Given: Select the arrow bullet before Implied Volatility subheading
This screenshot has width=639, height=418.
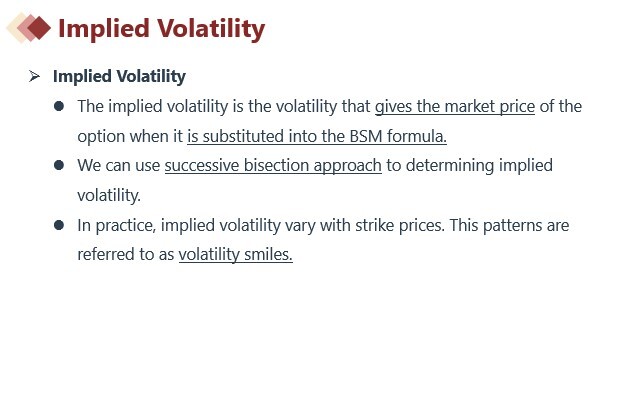Looking at the screenshot, I should coord(35,76).
